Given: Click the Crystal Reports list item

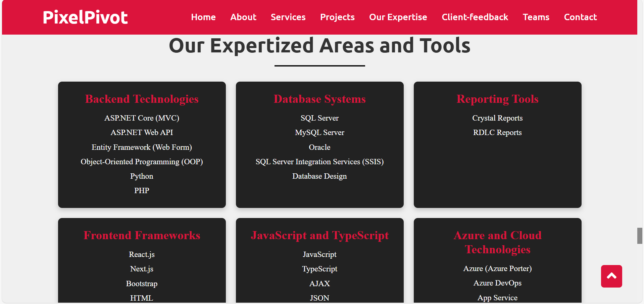Looking at the screenshot, I should [x=497, y=118].
